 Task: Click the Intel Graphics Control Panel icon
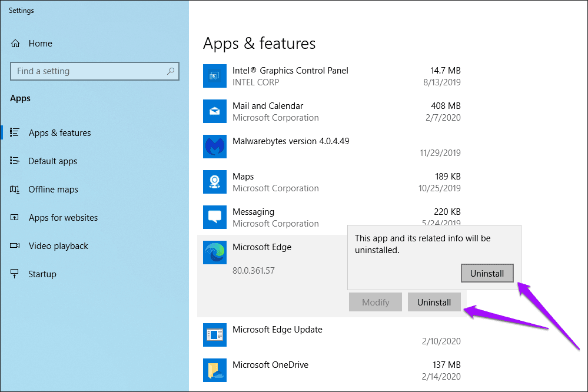215,76
